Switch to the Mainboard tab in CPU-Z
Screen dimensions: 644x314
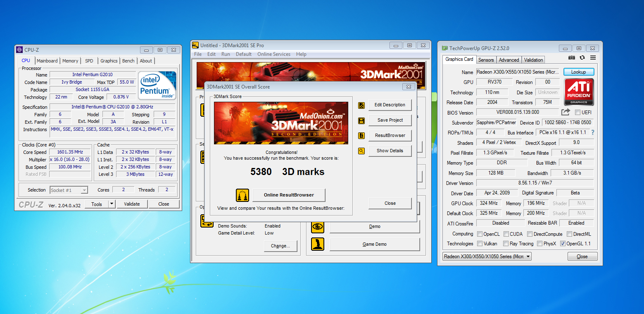[47, 61]
